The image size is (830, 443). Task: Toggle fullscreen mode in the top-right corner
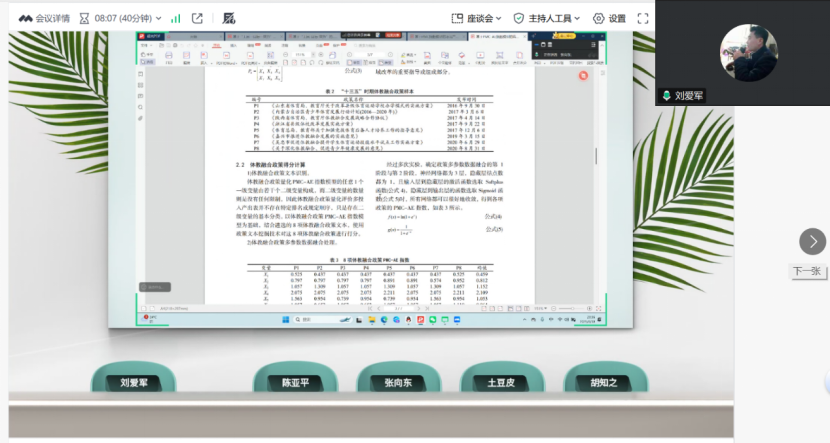pos(640,18)
